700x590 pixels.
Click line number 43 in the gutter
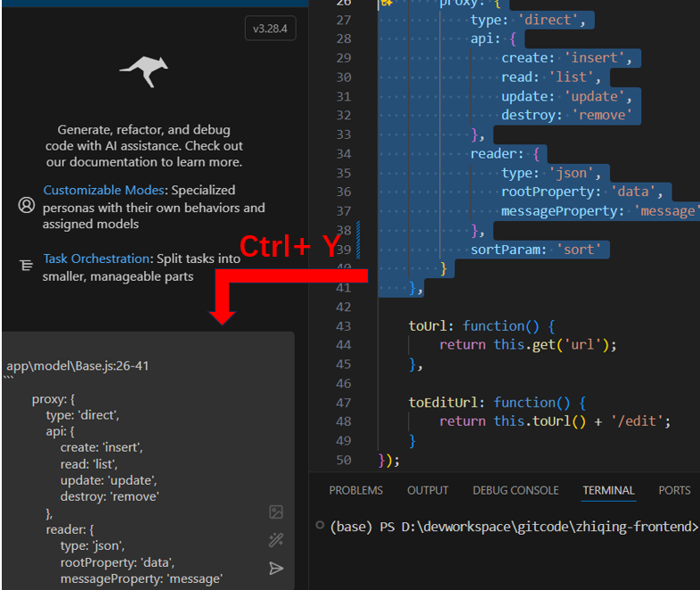[343, 326]
